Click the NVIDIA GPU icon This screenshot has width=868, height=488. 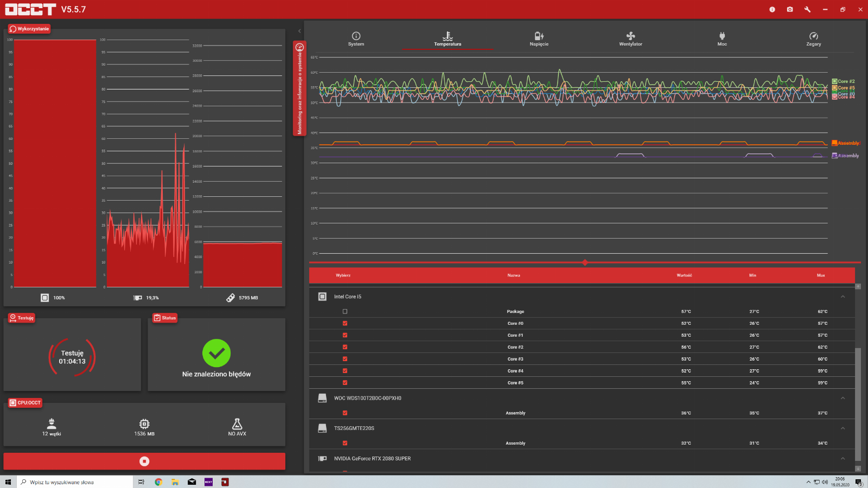322,459
